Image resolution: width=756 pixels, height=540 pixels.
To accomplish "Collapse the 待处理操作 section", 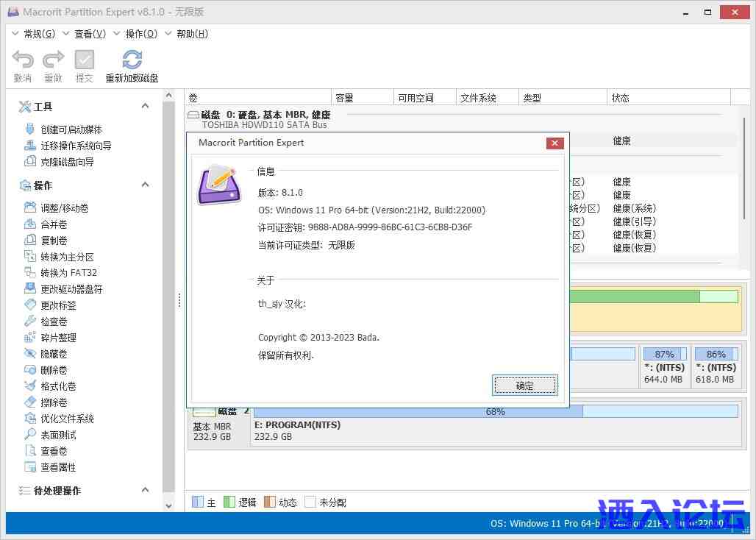I will click(x=145, y=491).
